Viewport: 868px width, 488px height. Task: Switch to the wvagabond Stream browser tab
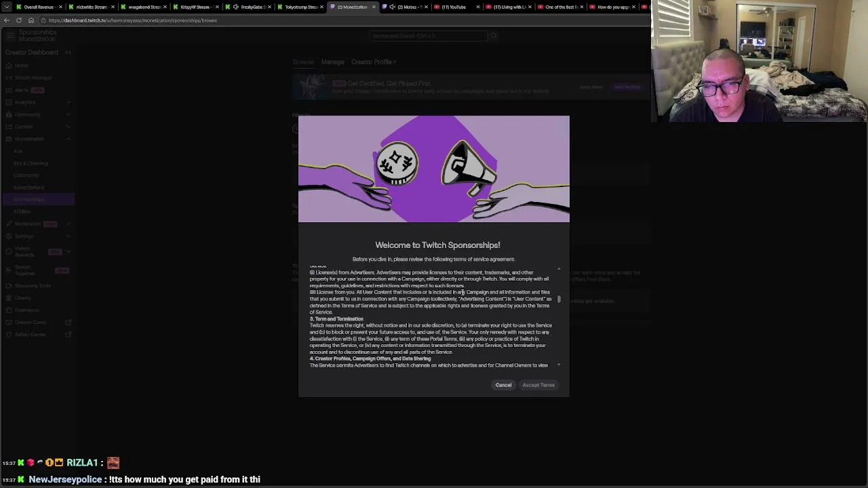(144, 7)
